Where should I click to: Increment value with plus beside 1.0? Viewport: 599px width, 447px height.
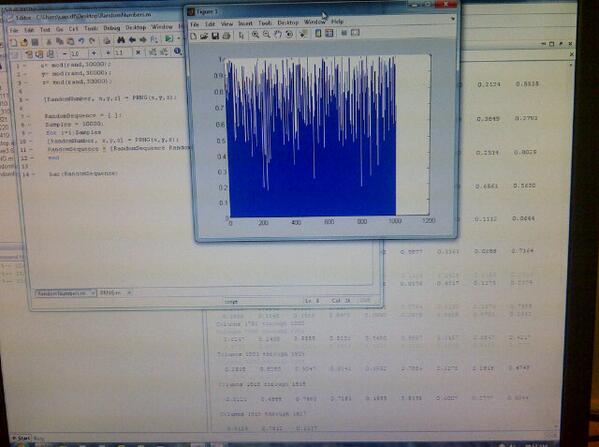coord(94,53)
